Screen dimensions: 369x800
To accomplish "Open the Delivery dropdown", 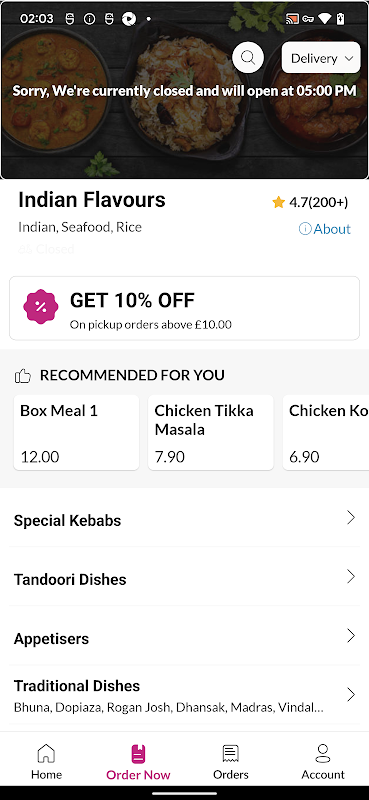I will coord(321,58).
